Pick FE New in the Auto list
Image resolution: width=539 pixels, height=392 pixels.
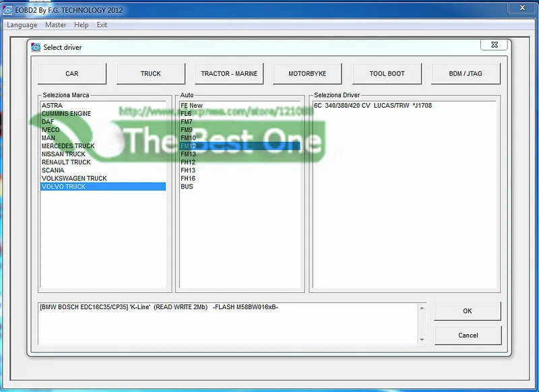click(x=240, y=106)
